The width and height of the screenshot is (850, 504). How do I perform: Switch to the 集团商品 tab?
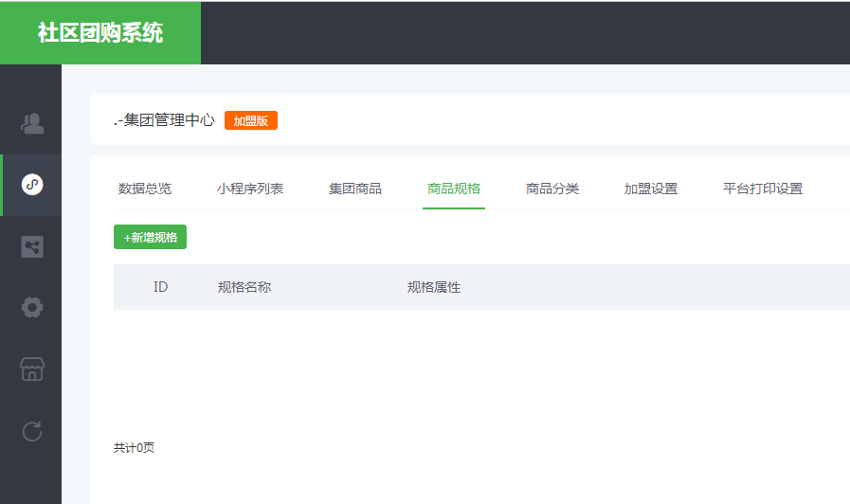pyautogui.click(x=355, y=189)
